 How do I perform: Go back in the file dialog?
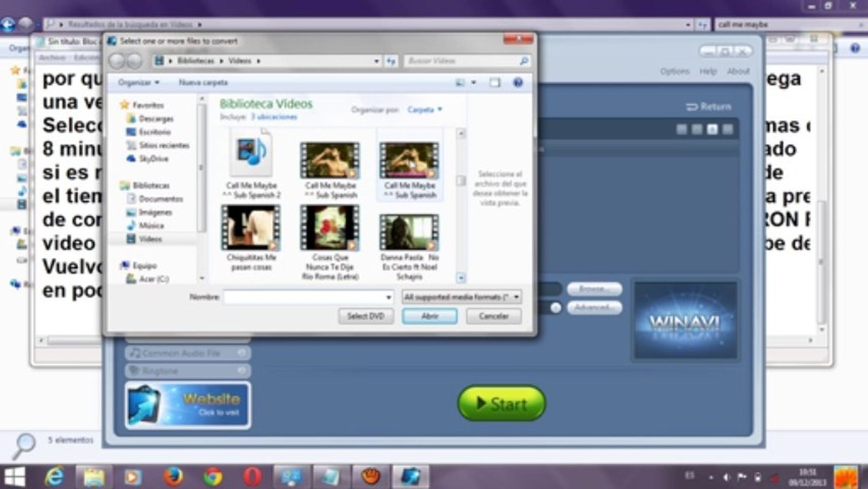[116, 61]
